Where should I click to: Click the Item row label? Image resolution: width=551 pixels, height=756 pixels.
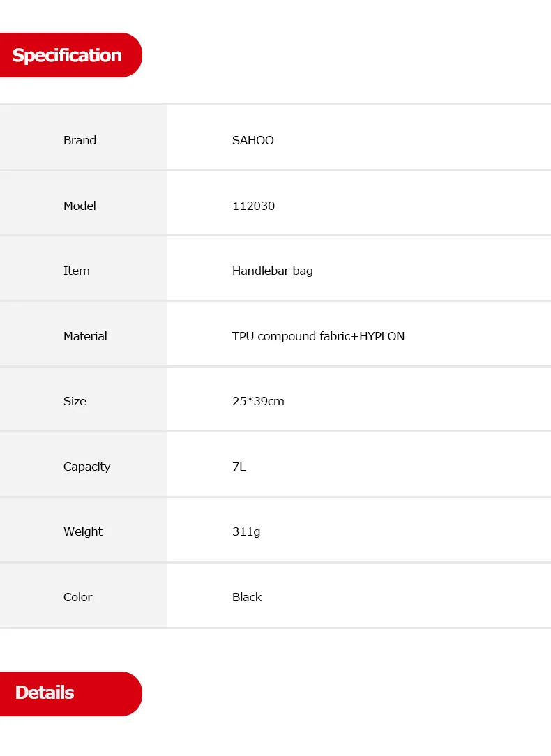pos(77,271)
